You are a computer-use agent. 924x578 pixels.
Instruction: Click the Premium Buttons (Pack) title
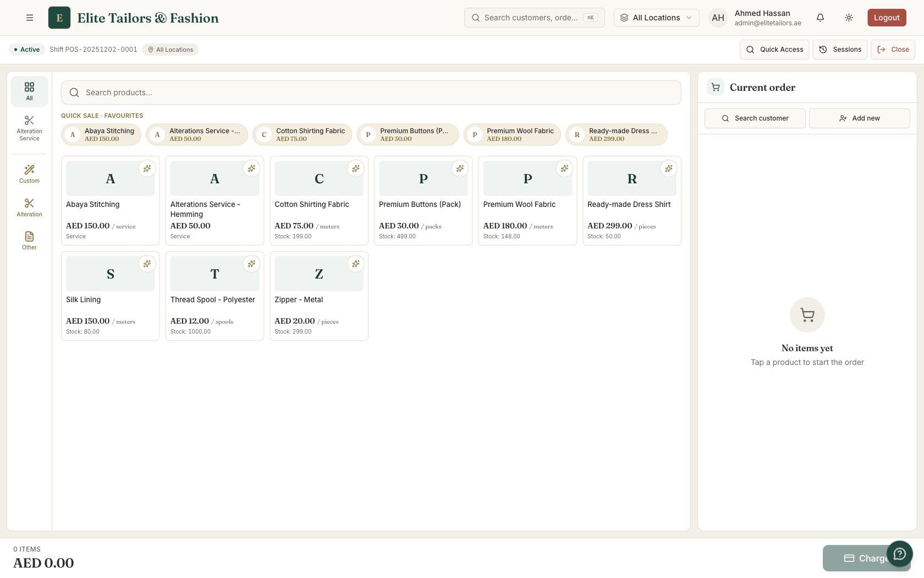pyautogui.click(x=420, y=204)
